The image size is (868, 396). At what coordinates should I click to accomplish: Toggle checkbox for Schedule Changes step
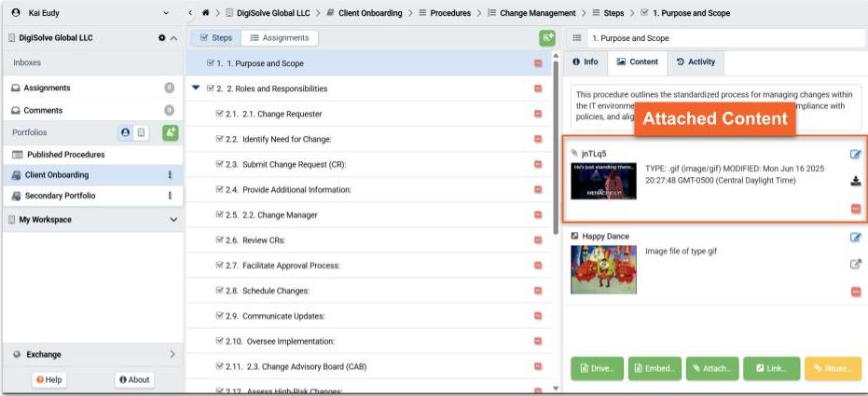click(219, 290)
